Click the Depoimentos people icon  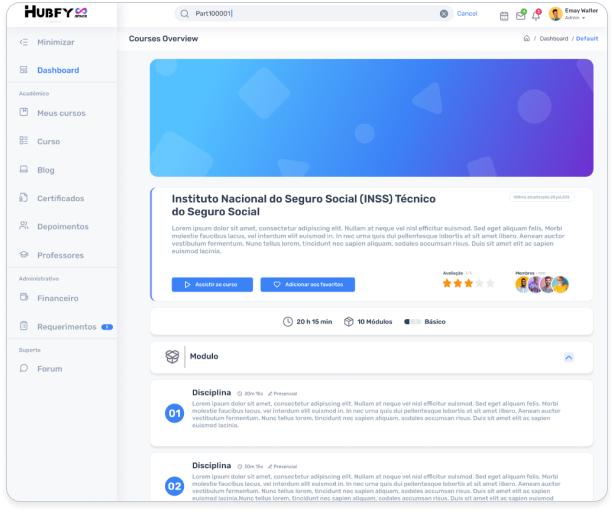tap(24, 226)
